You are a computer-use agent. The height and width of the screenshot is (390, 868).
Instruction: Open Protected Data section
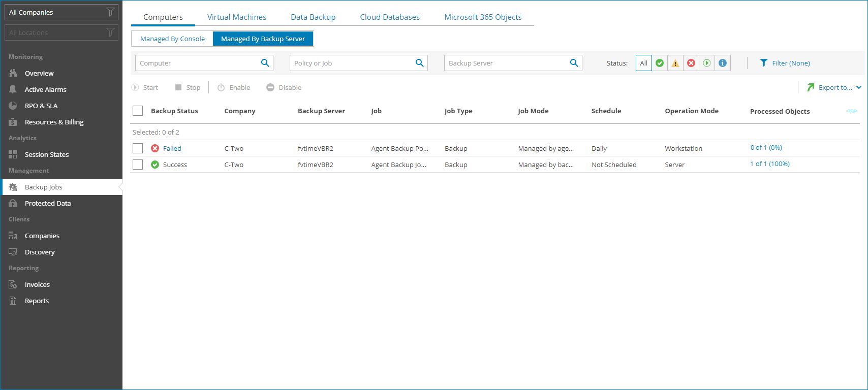click(x=48, y=203)
